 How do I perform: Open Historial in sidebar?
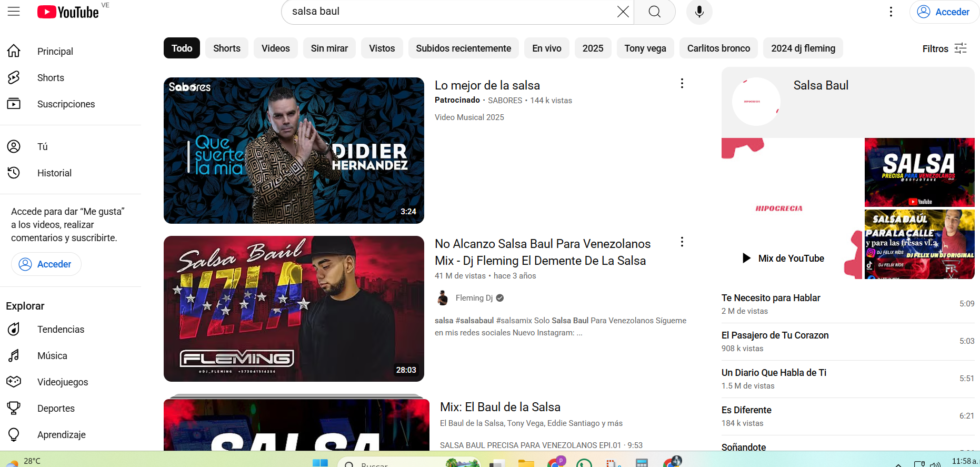tap(54, 173)
